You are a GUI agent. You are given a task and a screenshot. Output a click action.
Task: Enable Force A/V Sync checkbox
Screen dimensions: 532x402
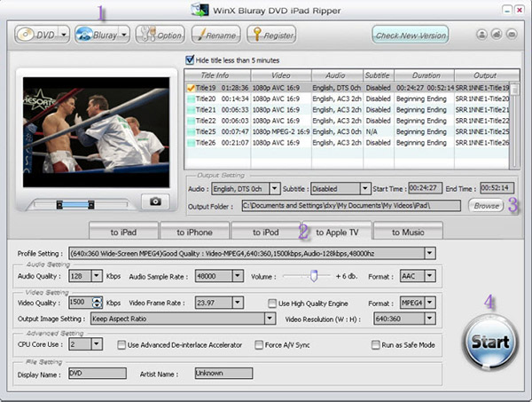coord(259,345)
